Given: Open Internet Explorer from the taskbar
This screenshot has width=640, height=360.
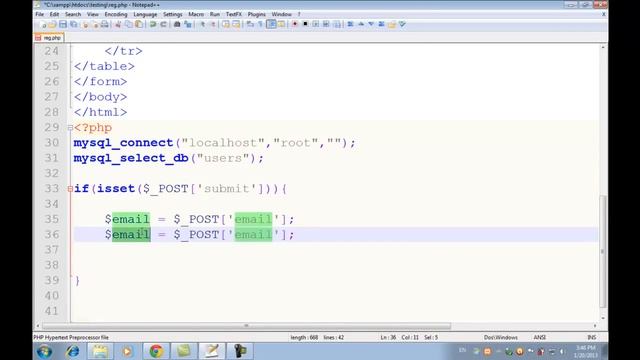Looking at the screenshot, I should tap(73, 351).
